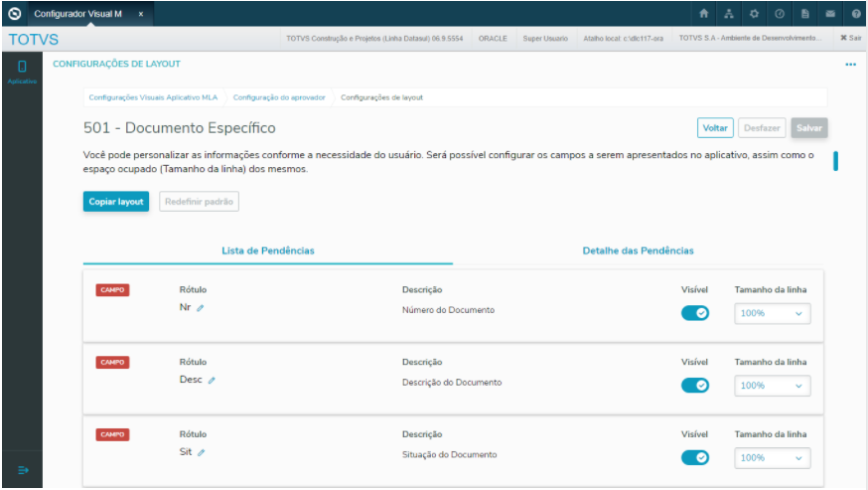Screen dimensions: 868x490
Task: Click the CAMPO tag on Desc row
Action: [x=112, y=363]
